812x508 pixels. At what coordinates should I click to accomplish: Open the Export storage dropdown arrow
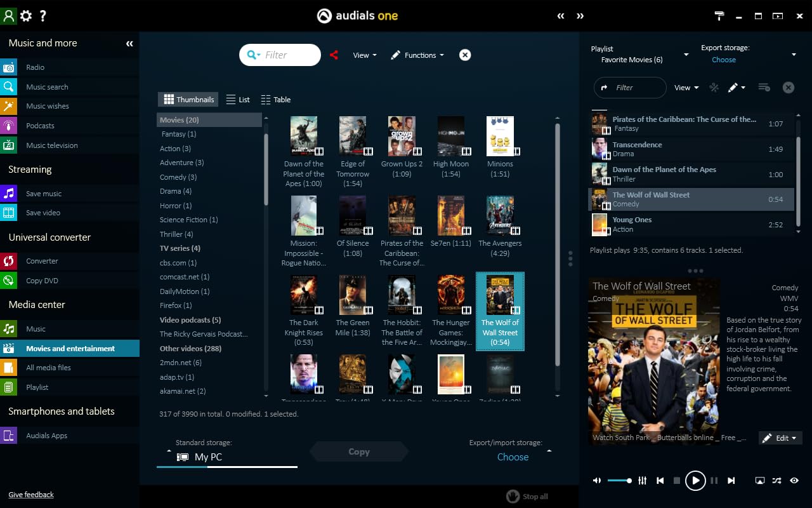[794, 55]
